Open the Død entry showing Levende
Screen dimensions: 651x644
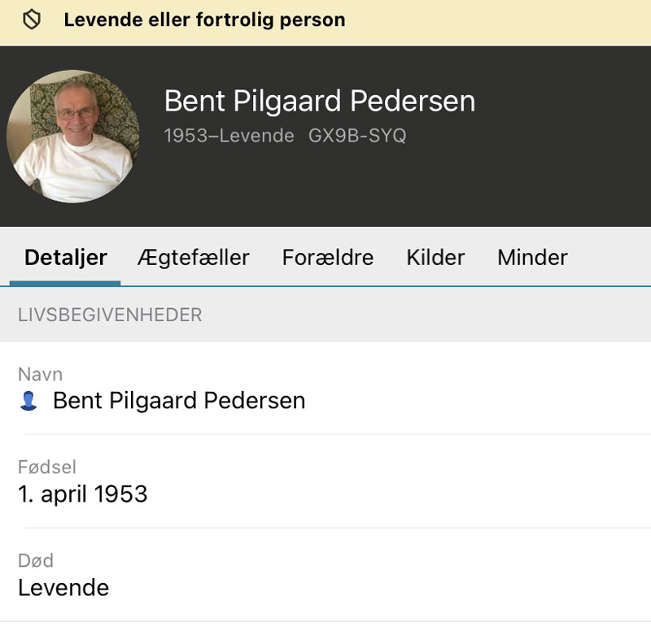coord(325,576)
